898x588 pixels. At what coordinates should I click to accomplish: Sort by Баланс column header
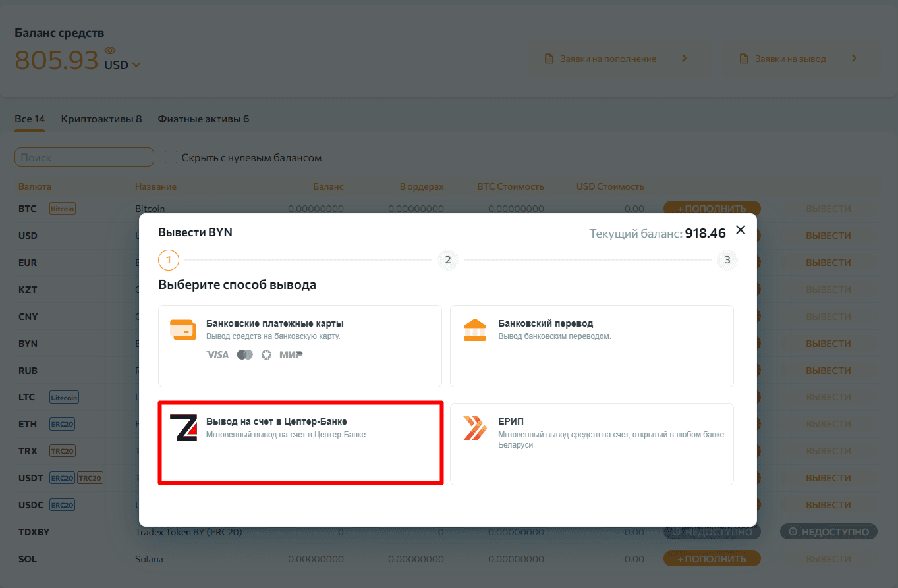(328, 186)
